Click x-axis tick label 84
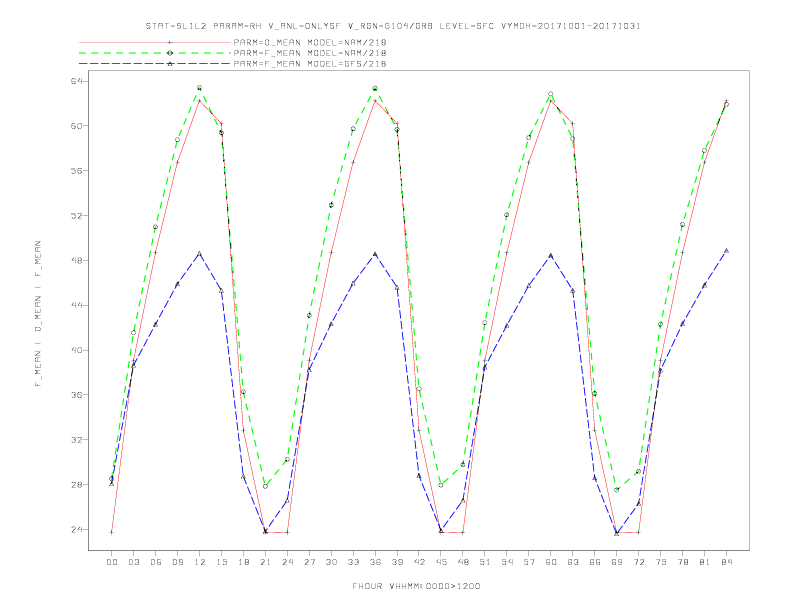792x612 pixels. 727,562
